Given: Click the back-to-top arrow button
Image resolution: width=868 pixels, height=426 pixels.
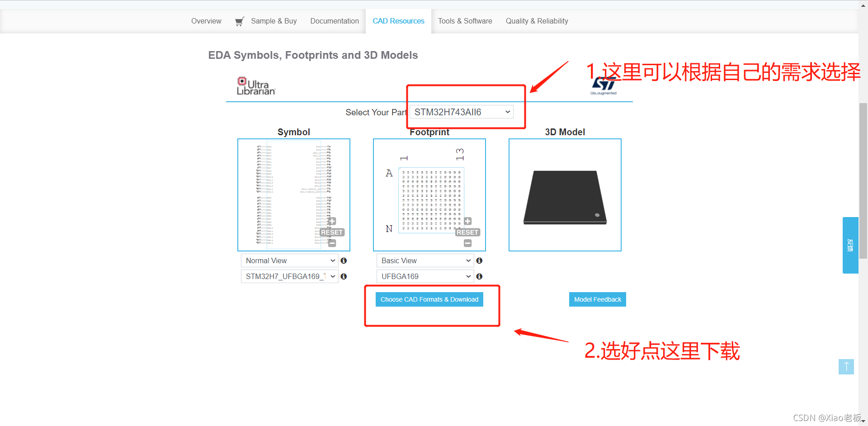Looking at the screenshot, I should coord(846,366).
